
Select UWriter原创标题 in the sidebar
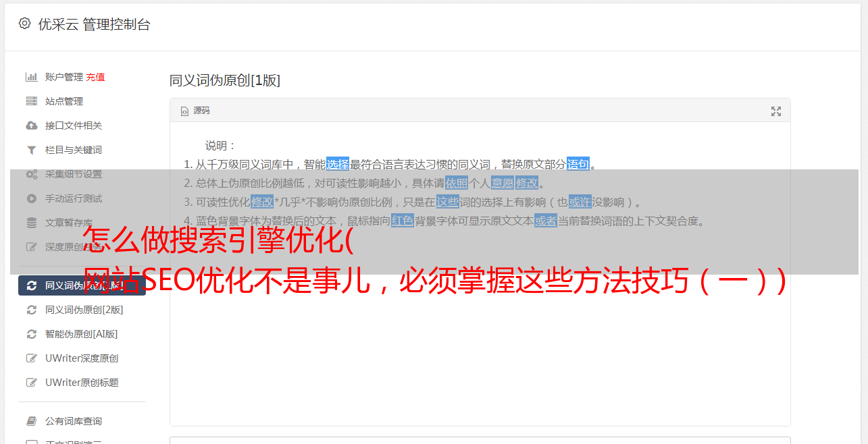point(82,383)
